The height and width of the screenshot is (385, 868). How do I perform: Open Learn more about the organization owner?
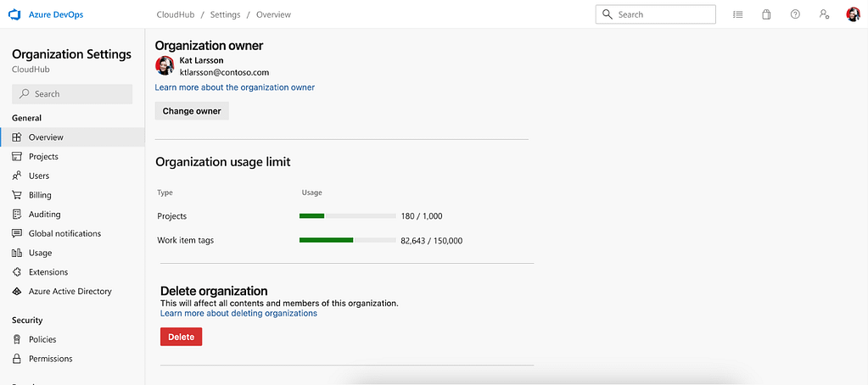pyautogui.click(x=234, y=87)
